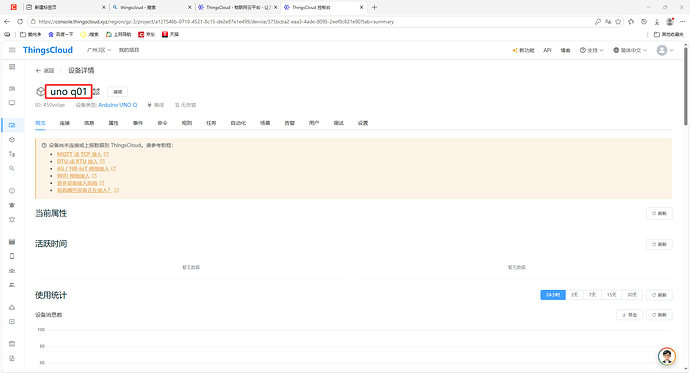Reload the page with the browser refresh icon
The image size is (690, 373).
(20, 22)
